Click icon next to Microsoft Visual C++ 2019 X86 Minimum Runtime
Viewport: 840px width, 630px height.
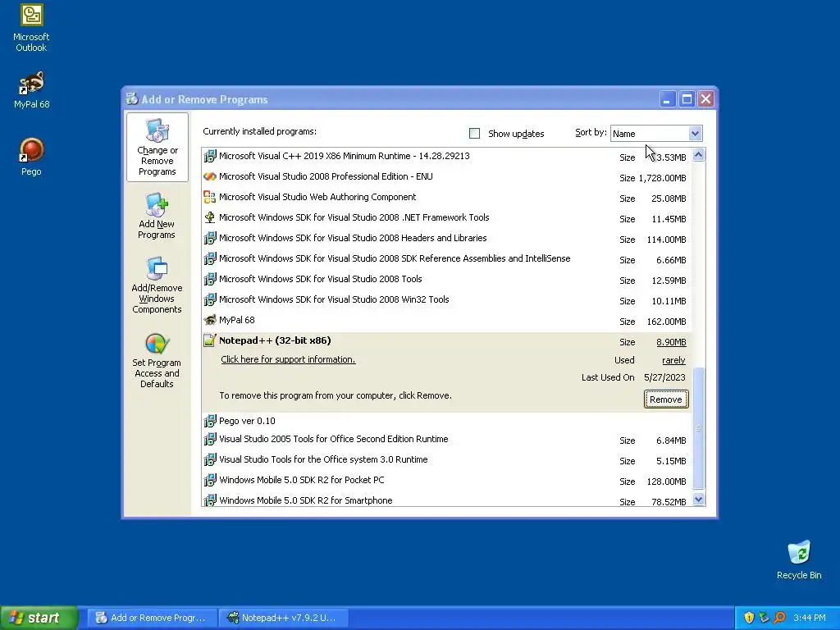[210, 157]
